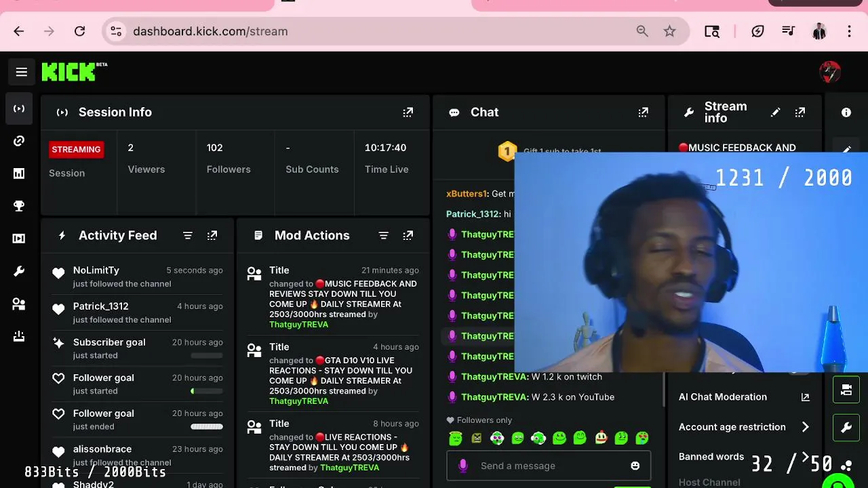Image resolution: width=868 pixels, height=488 pixels.
Task: Click NoLimitTy in Activity Feed
Action: tap(96, 270)
